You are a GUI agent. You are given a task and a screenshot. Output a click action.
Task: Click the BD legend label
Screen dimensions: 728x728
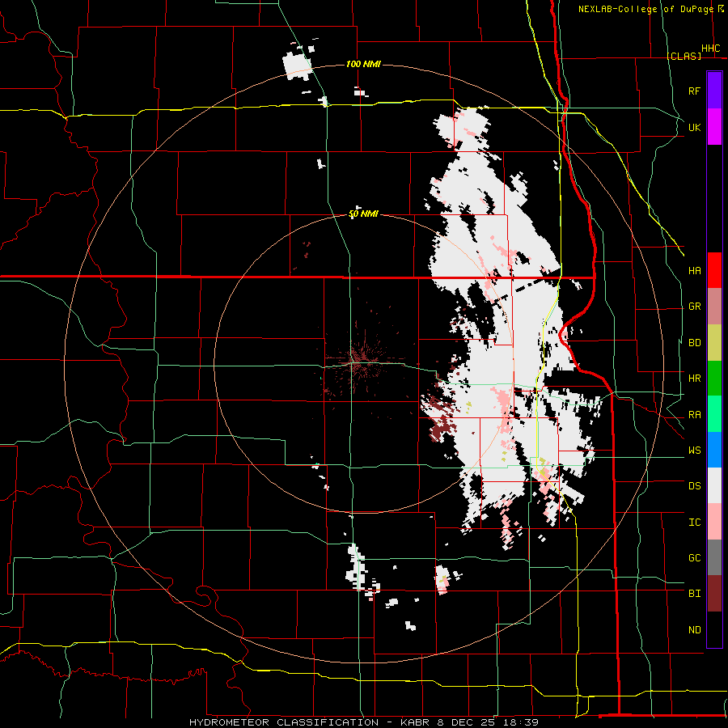click(695, 343)
